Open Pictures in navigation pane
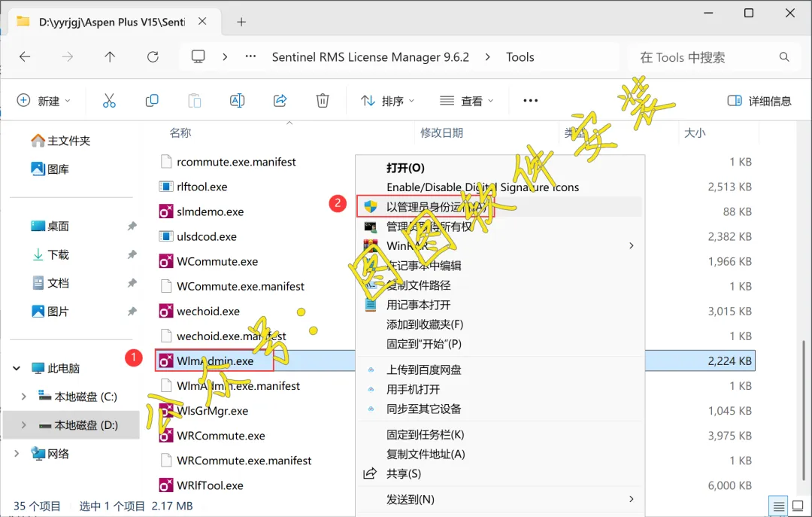 [51, 312]
